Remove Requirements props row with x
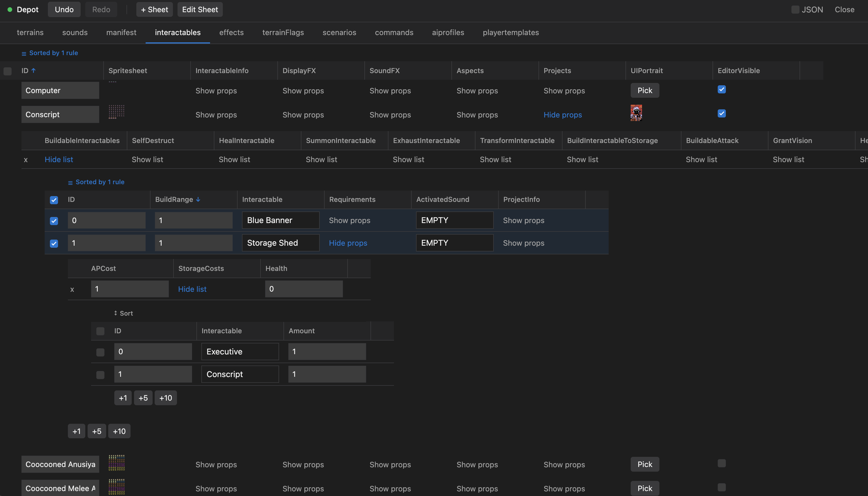The image size is (868, 496). point(72,289)
